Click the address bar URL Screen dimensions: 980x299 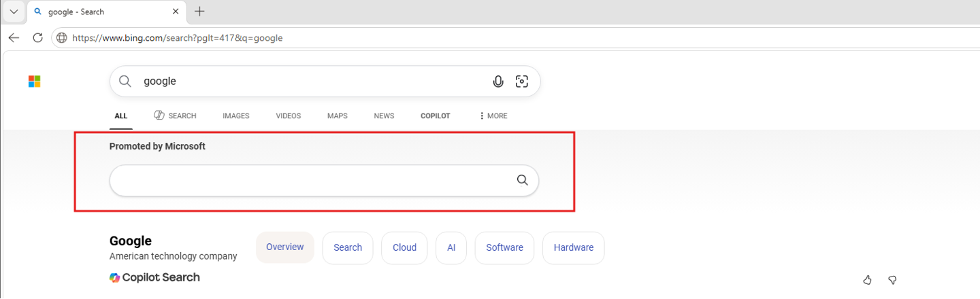pos(178,38)
